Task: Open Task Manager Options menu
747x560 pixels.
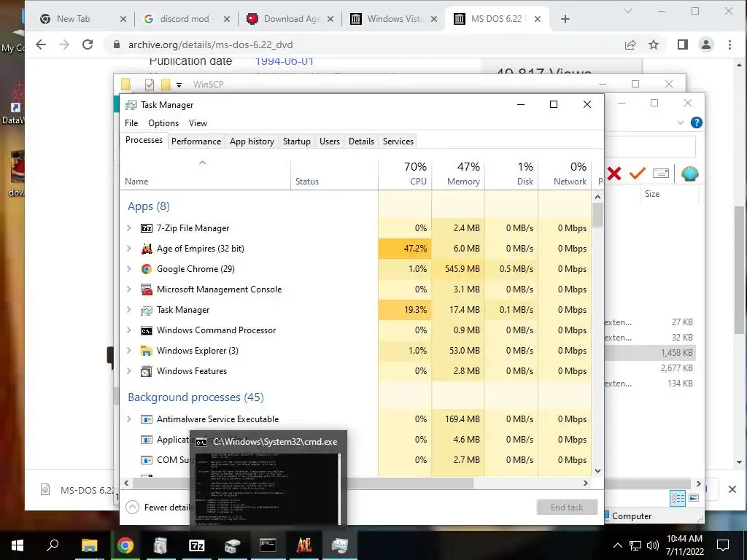Action: tap(163, 123)
